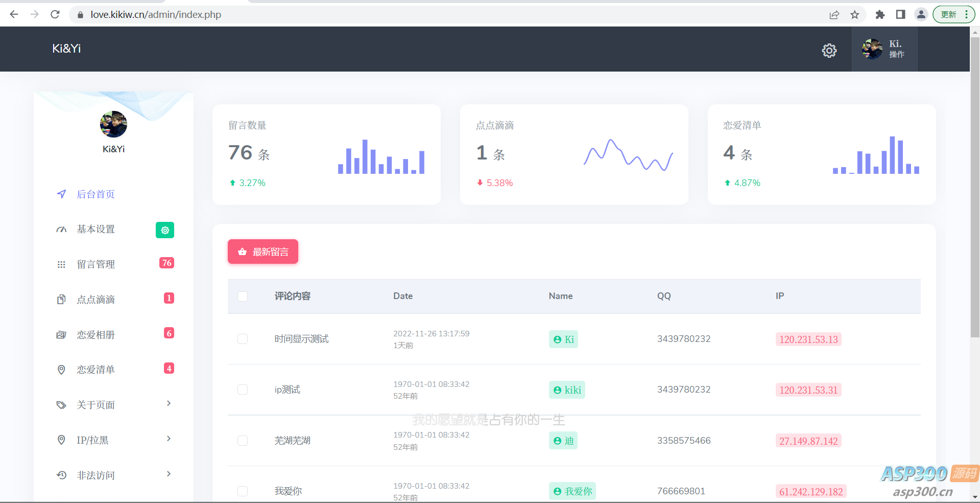Click the settings gear icon in header
This screenshot has height=503, width=980.
click(x=829, y=50)
